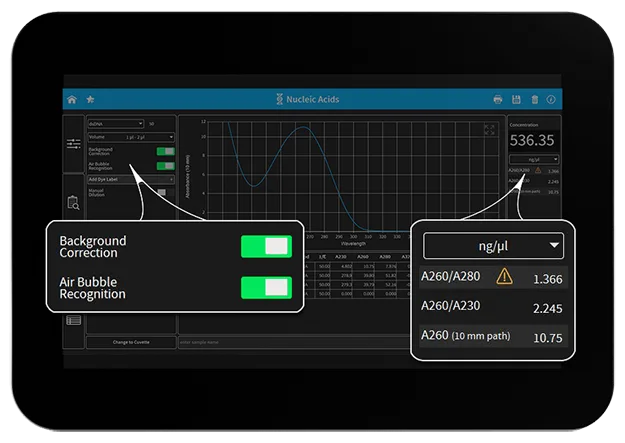Print results using the printer icon
The width and height of the screenshot is (625, 443).
coord(497,99)
